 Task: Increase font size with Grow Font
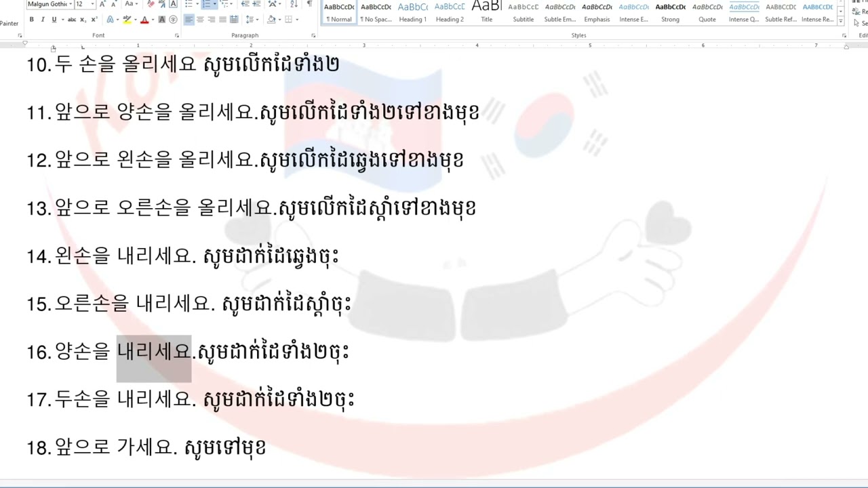pos(102,4)
